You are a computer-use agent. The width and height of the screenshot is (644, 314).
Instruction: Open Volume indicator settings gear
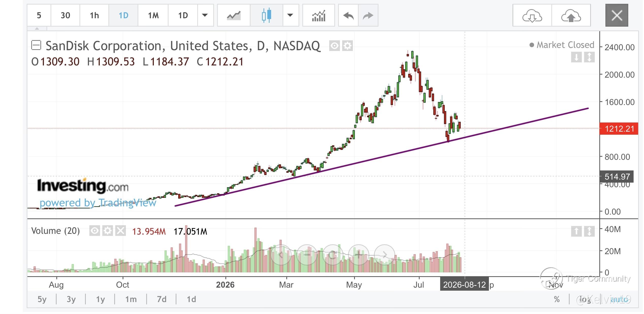tap(107, 231)
